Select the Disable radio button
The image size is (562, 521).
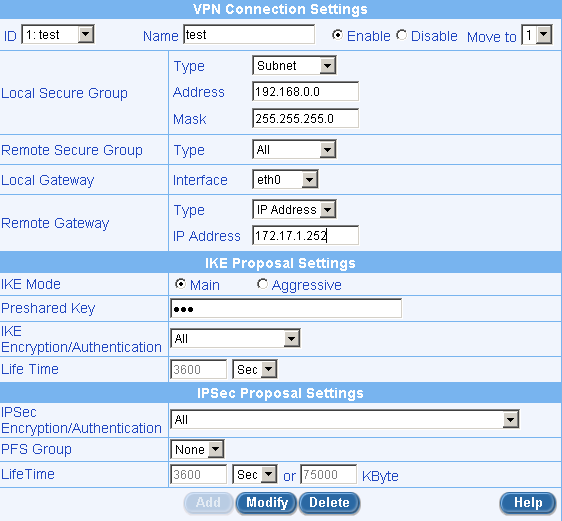(401, 35)
